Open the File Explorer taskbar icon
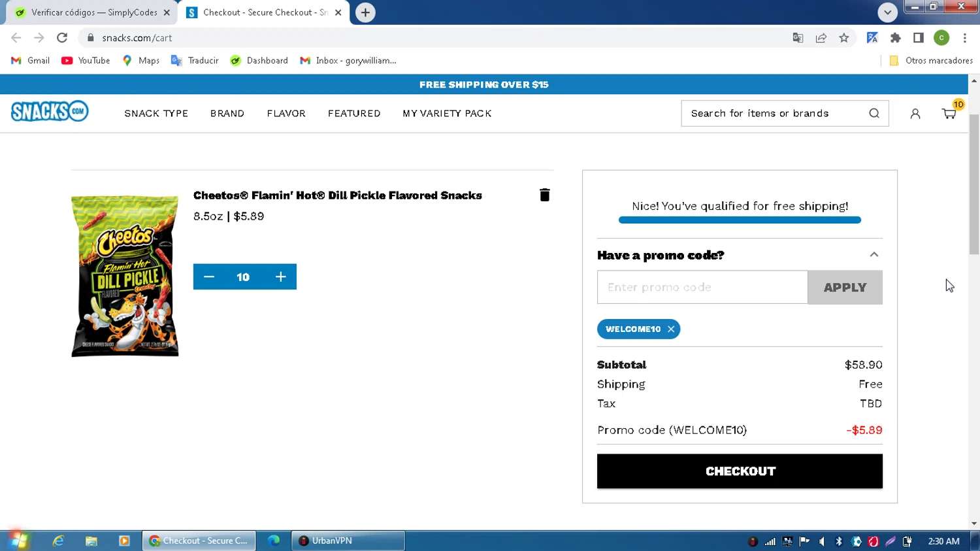 point(91,541)
